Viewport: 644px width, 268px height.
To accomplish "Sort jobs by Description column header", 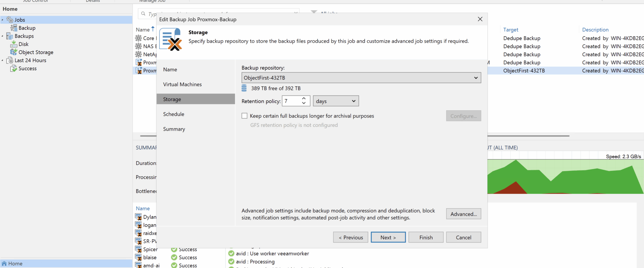I will click(595, 29).
